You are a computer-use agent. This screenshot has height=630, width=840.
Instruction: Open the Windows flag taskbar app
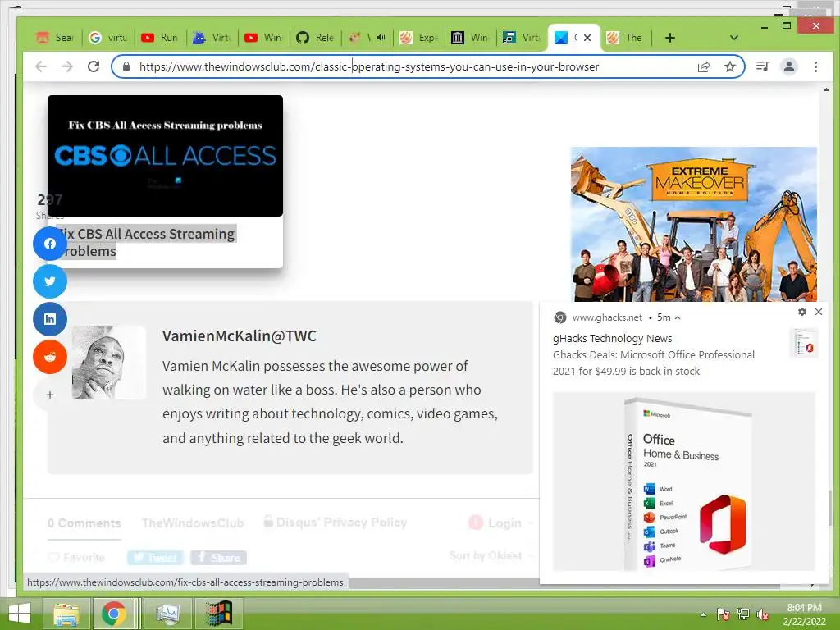click(x=218, y=614)
